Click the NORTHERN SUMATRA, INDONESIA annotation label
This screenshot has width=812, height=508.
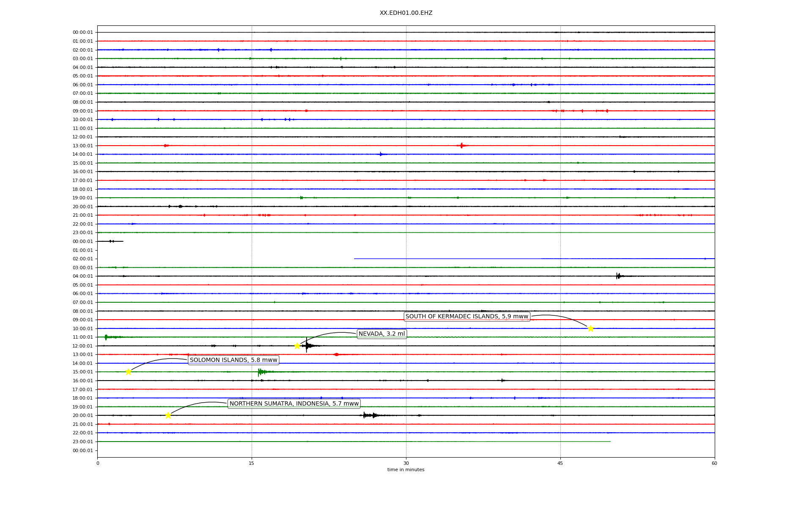click(x=294, y=404)
